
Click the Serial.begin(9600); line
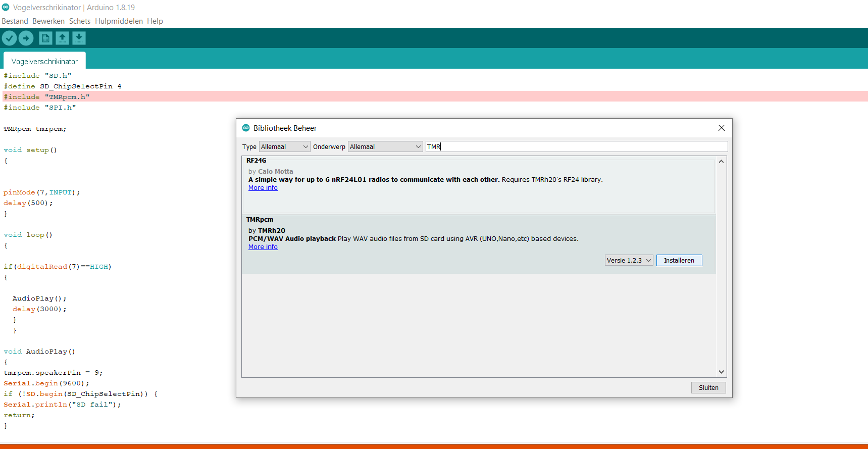[46, 383]
